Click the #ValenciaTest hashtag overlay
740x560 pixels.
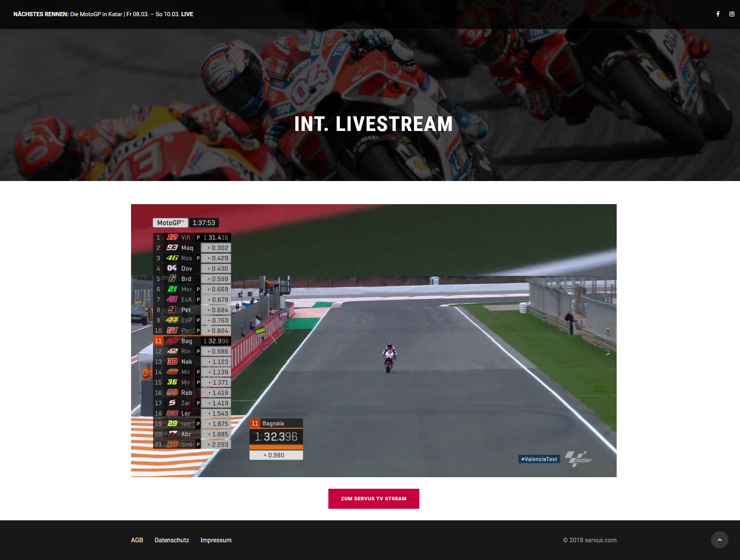[x=539, y=459]
